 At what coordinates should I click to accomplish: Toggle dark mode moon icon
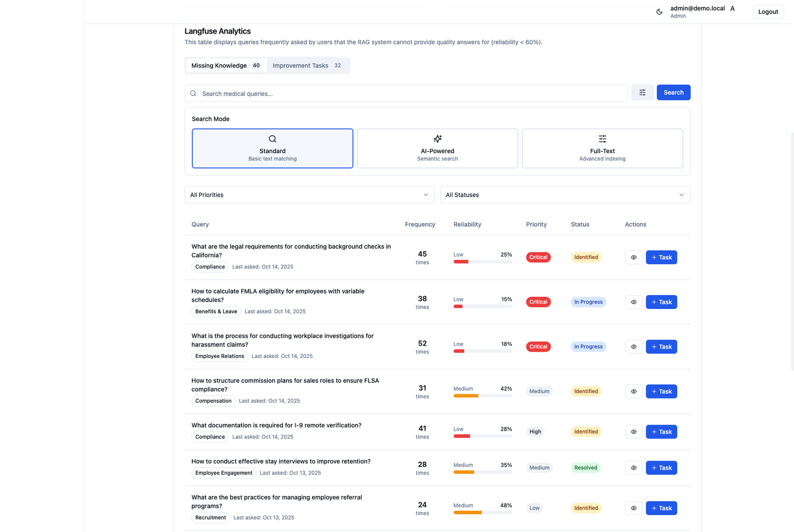[660, 12]
